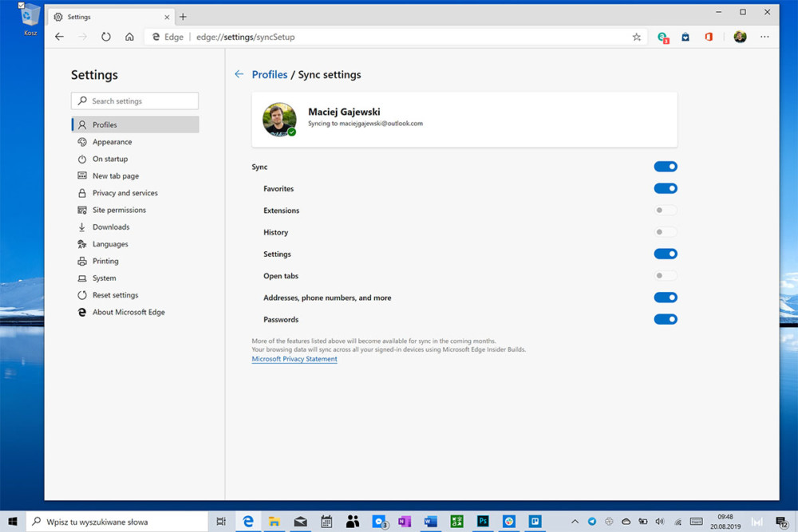Toggle the Open tabs sync switch
This screenshot has width=798, height=532.
[x=666, y=276]
